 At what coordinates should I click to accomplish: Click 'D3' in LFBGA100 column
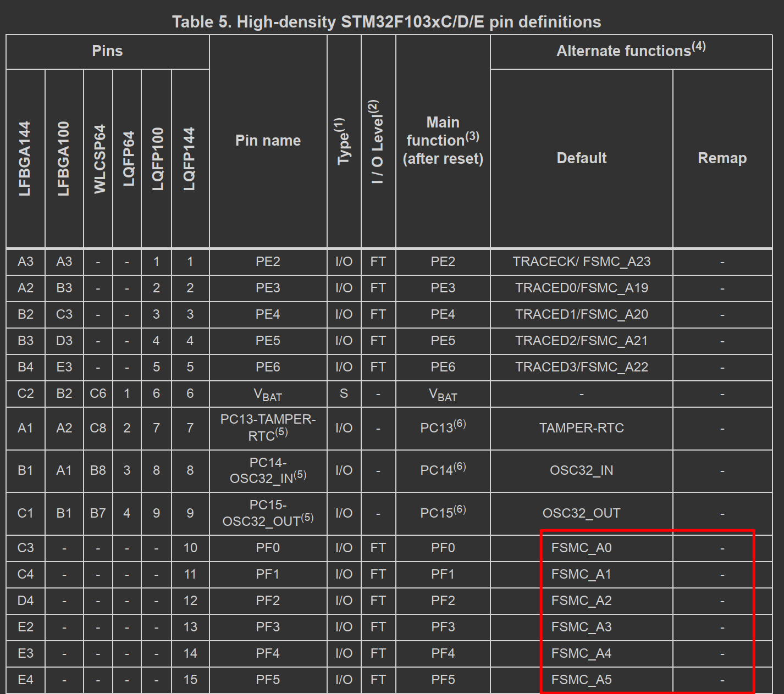tap(64, 341)
